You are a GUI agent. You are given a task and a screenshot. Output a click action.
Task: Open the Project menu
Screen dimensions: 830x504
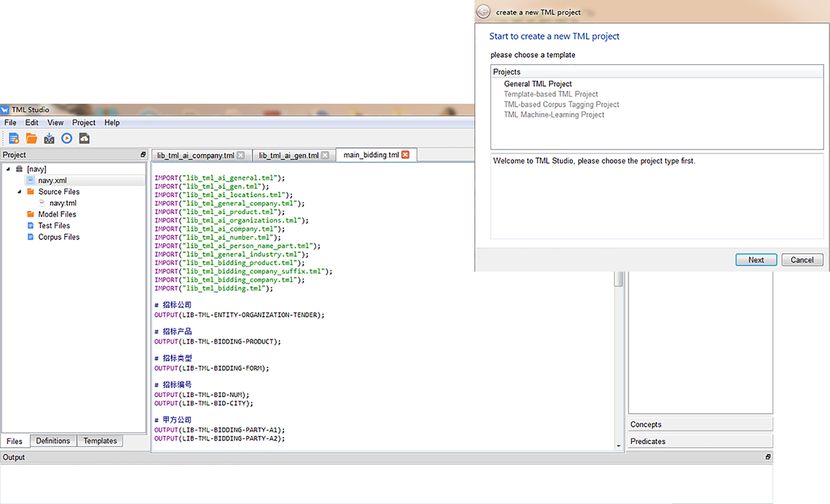pos(84,122)
